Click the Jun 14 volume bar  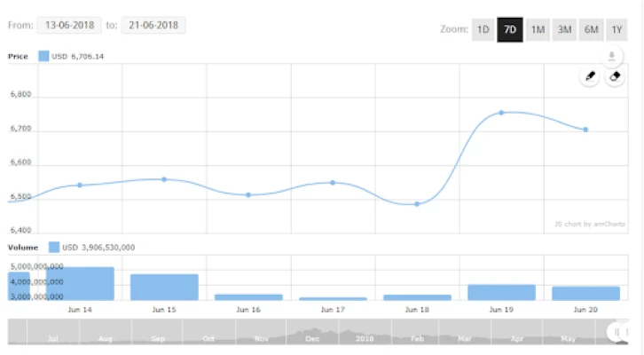(x=80, y=283)
